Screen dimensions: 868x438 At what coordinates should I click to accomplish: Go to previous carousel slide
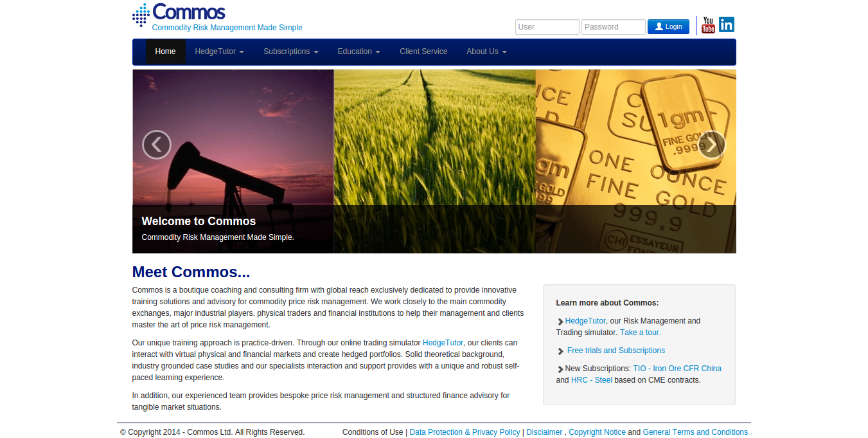(x=157, y=145)
